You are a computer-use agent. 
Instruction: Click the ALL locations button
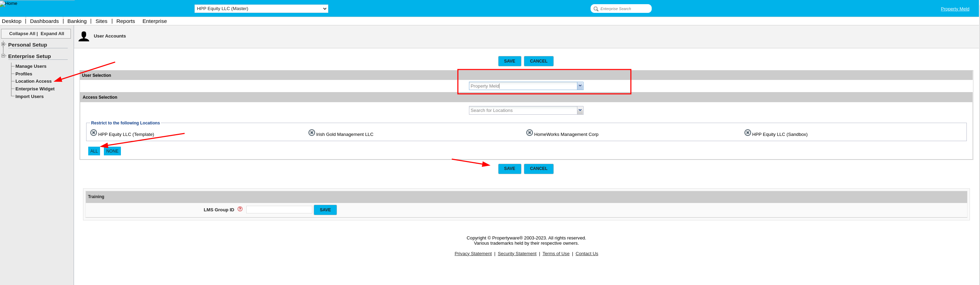[x=94, y=151]
